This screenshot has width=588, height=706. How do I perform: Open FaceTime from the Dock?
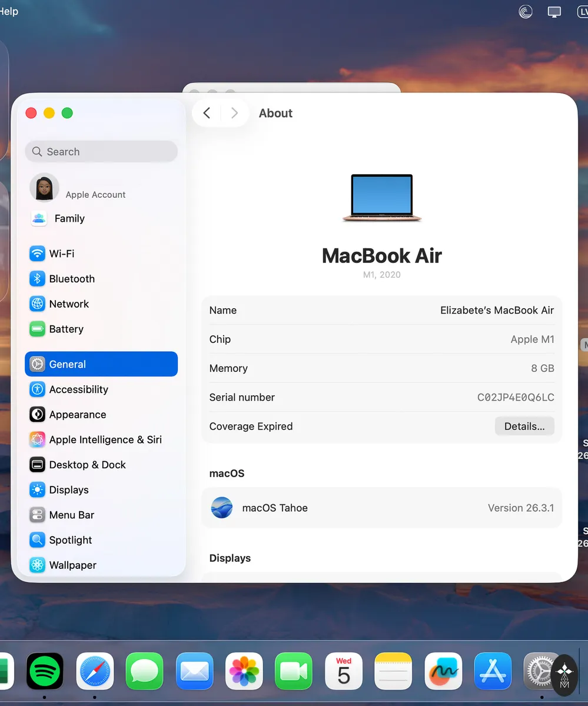[294, 671]
